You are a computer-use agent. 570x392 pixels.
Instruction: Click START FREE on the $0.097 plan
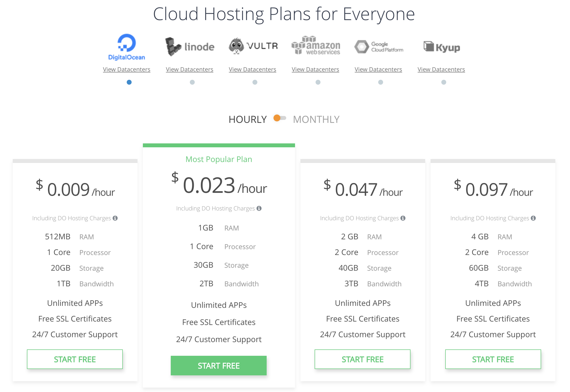[x=493, y=360]
